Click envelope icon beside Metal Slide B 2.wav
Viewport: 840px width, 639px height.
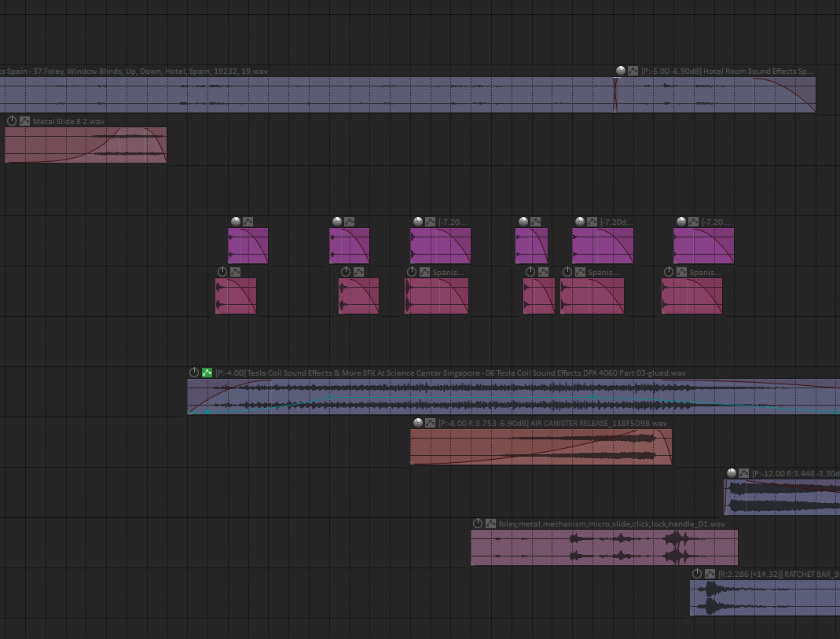click(x=24, y=121)
